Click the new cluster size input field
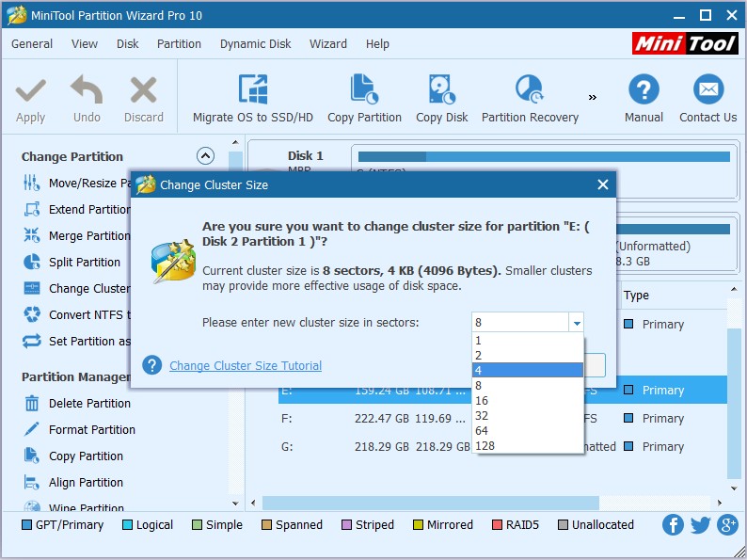747x560 pixels. coord(520,323)
